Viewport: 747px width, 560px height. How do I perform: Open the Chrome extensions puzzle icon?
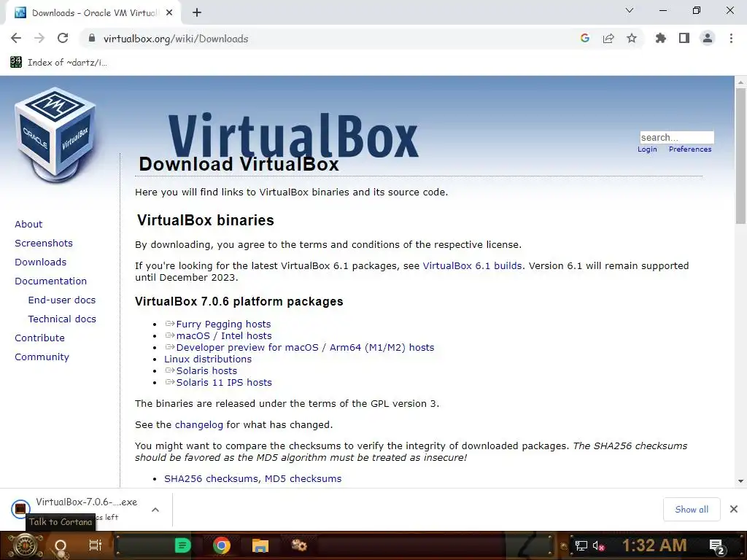[x=661, y=39]
